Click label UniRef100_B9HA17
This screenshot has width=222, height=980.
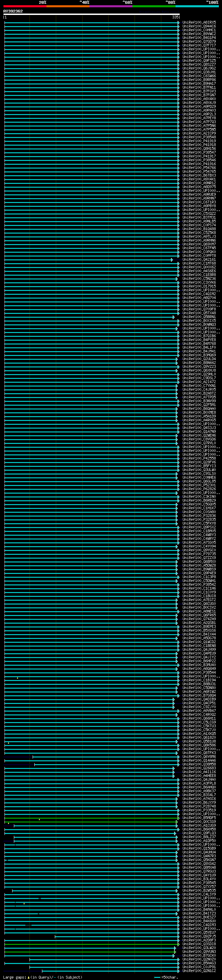[x=199, y=84]
